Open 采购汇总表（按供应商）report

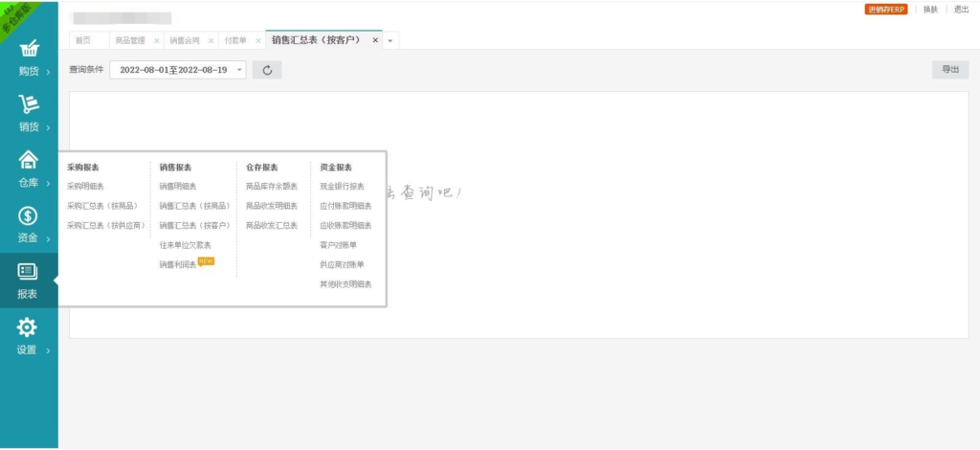[106, 225]
